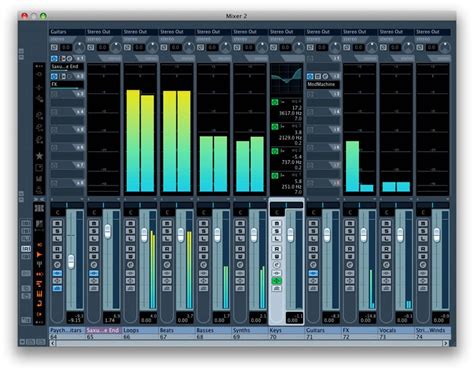The image size is (474, 371).
Task: Enable the 5.8 gain EQ band on Keys
Action: (275, 176)
